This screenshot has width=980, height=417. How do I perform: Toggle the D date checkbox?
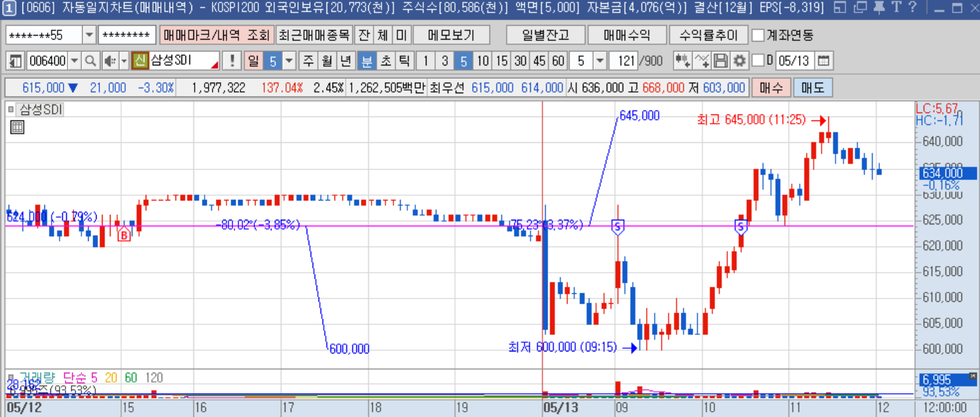point(758,62)
